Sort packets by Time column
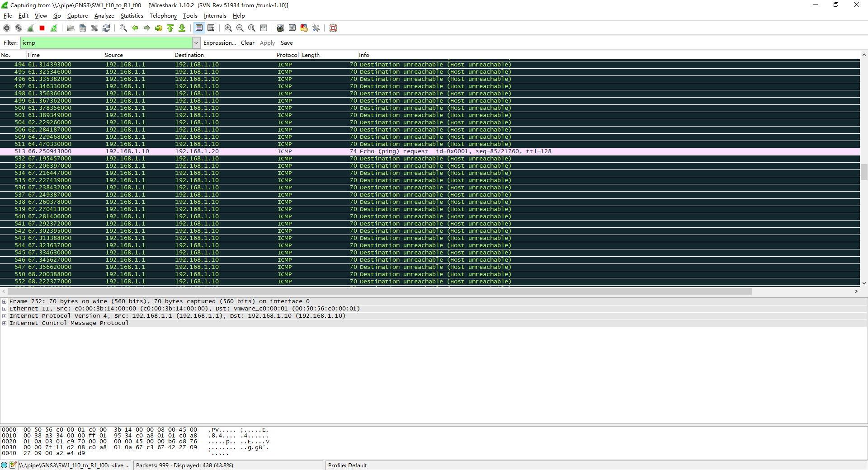 [65, 55]
